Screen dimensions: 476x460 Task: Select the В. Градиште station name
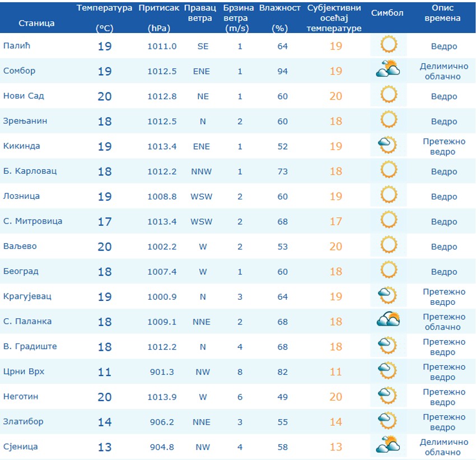click(30, 346)
